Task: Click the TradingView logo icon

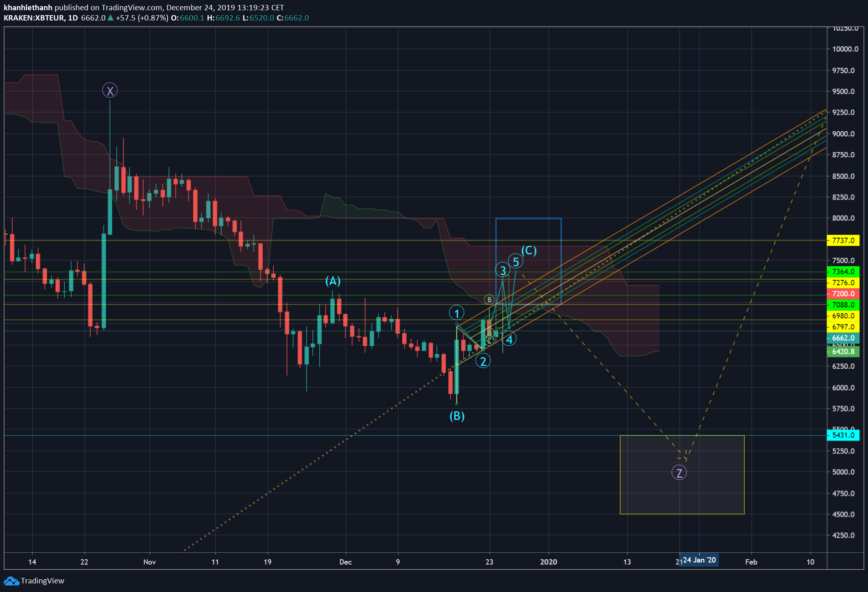Action: pos(11,581)
